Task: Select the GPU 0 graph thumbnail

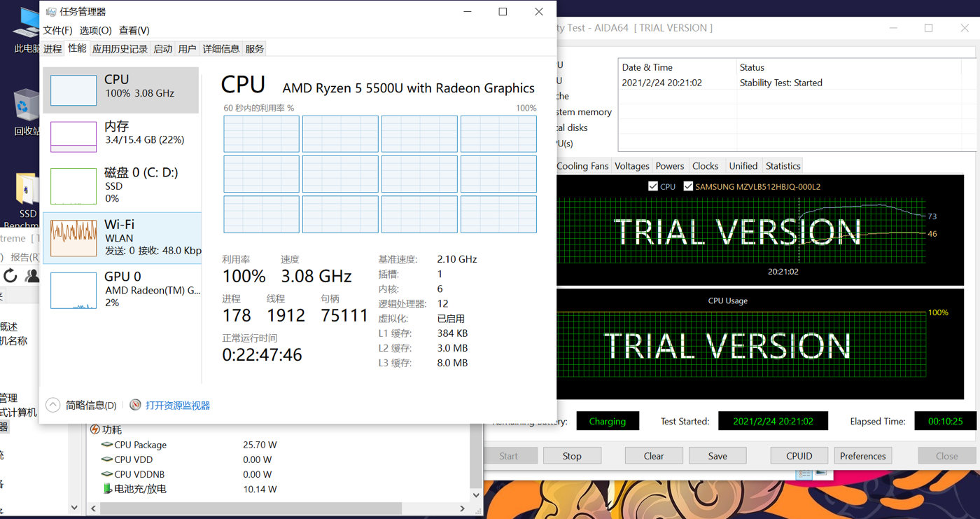Action: 73,291
